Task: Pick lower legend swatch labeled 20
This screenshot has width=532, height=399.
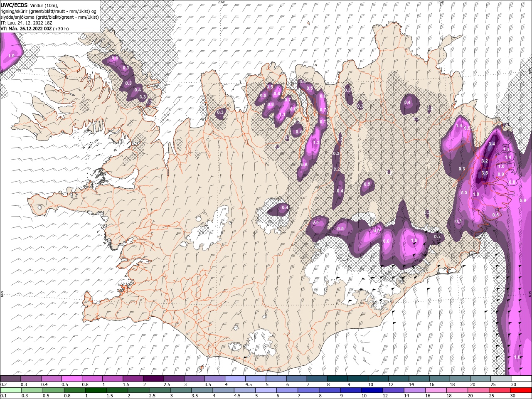Action: pos(478,390)
